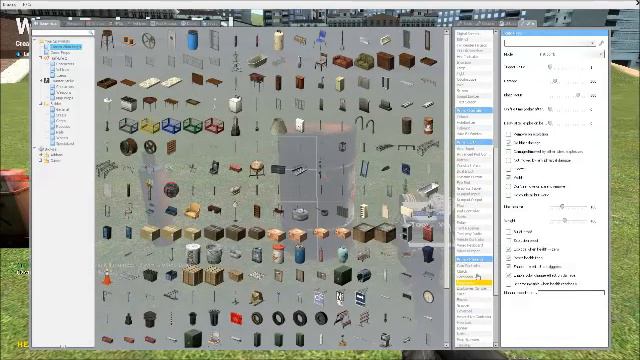Choose the green cage crate prop
Screen dimensions: 640x360
pyautogui.click(x=193, y=126)
